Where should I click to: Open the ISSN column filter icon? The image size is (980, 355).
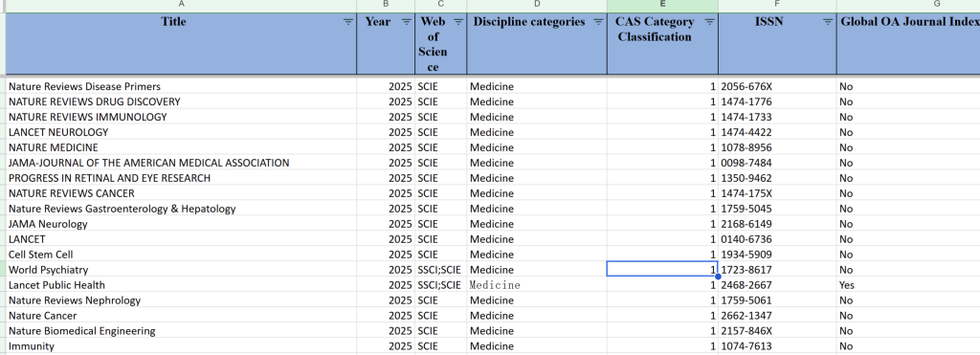(828, 22)
